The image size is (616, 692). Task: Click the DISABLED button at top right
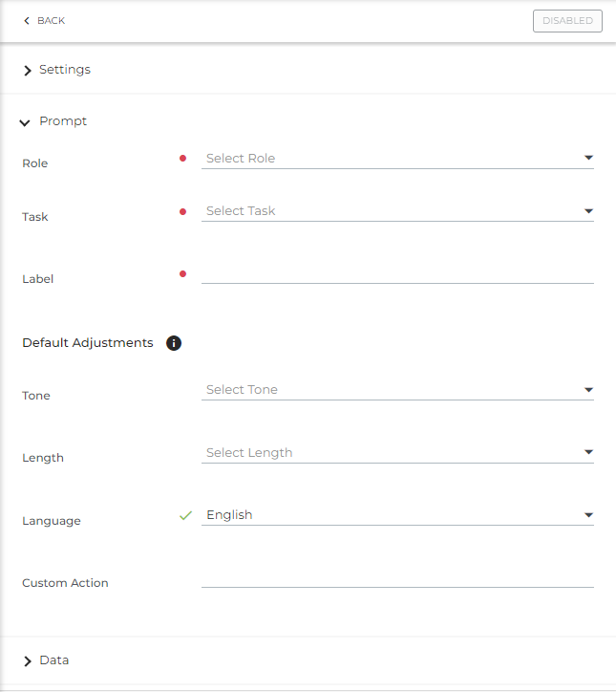tap(567, 21)
